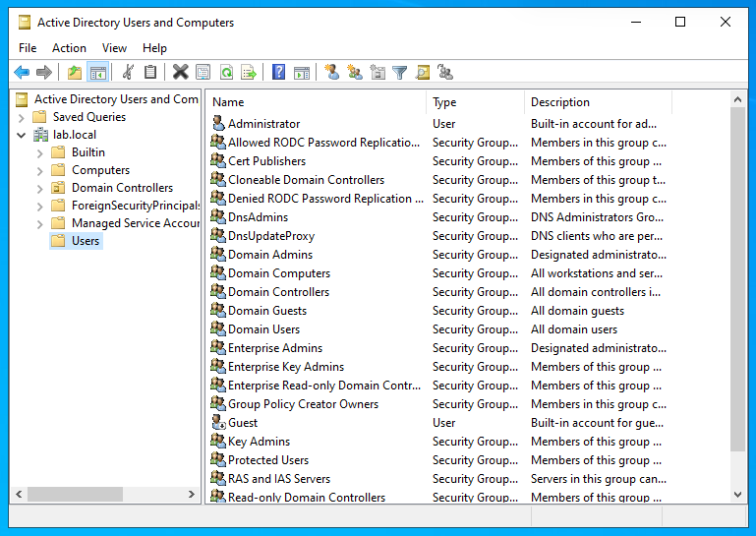Click the Export List toolbar icon
This screenshot has height=536, width=756.
coord(249,73)
